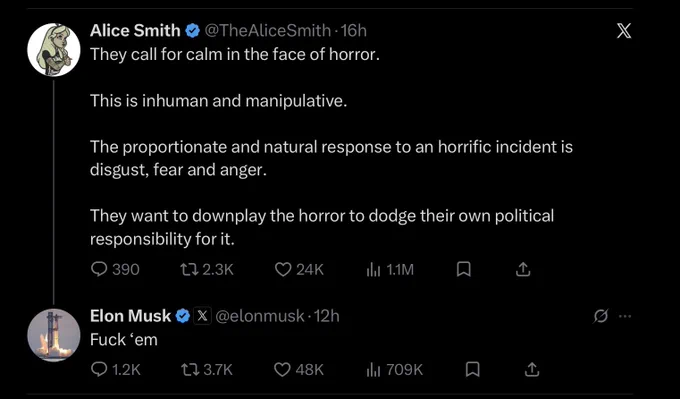Bookmark Alice Smith's post
680x399 pixels.
(464, 270)
